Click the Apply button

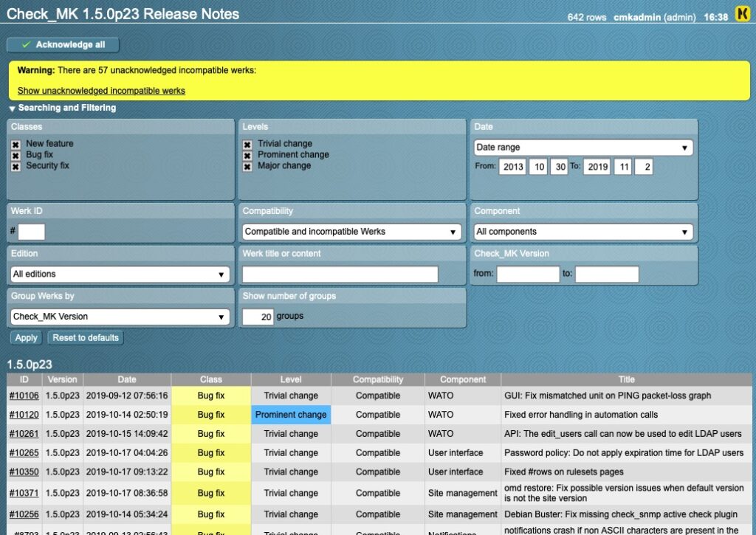point(26,338)
